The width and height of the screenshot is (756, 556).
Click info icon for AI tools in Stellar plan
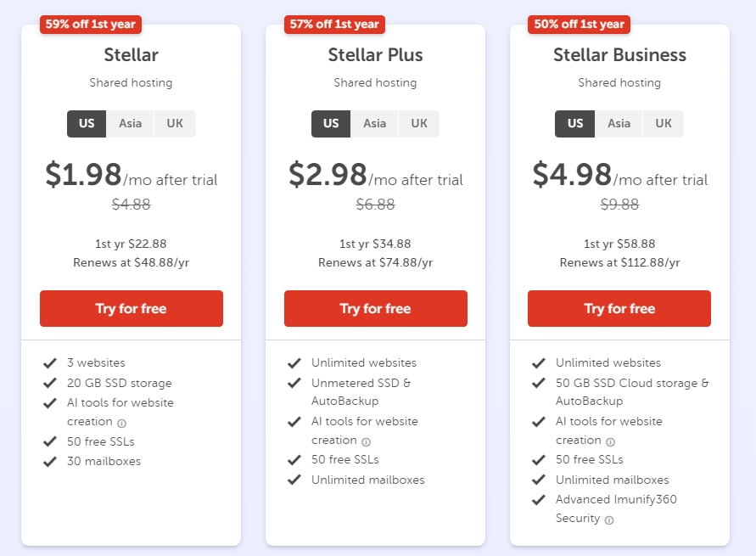point(121,423)
